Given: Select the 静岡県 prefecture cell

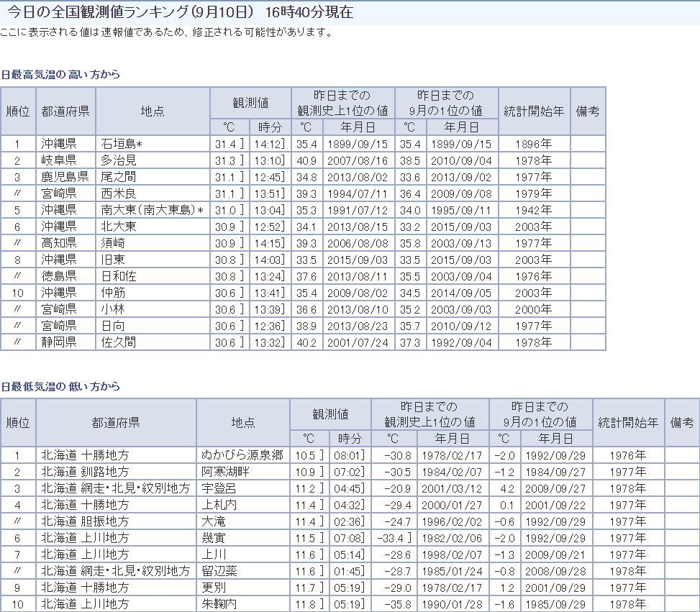Looking at the screenshot, I should 58,342.
